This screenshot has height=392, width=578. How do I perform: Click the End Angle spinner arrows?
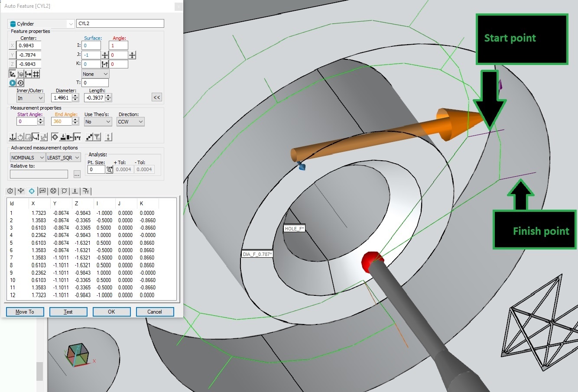(75, 122)
